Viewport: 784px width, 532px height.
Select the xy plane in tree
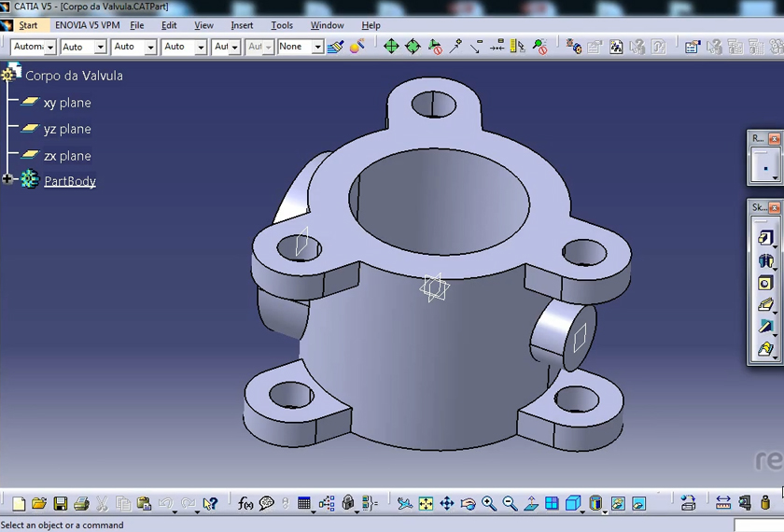[x=66, y=103]
